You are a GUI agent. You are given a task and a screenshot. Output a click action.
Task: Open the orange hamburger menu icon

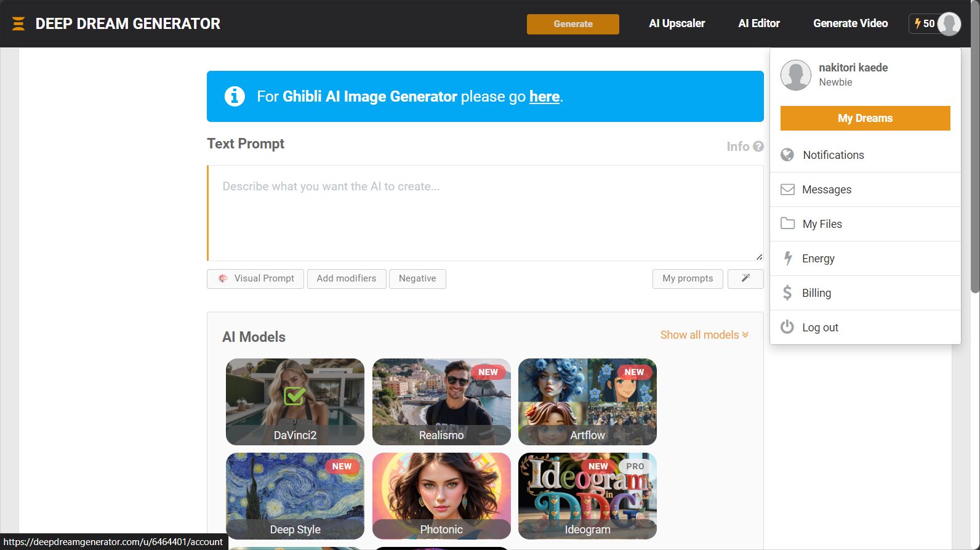click(18, 23)
